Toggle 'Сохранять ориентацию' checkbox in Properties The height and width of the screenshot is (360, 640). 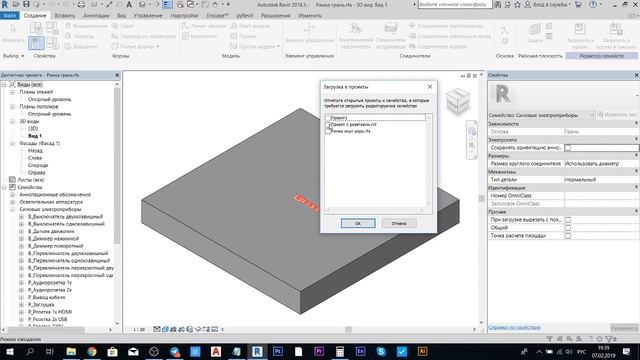(x=568, y=148)
